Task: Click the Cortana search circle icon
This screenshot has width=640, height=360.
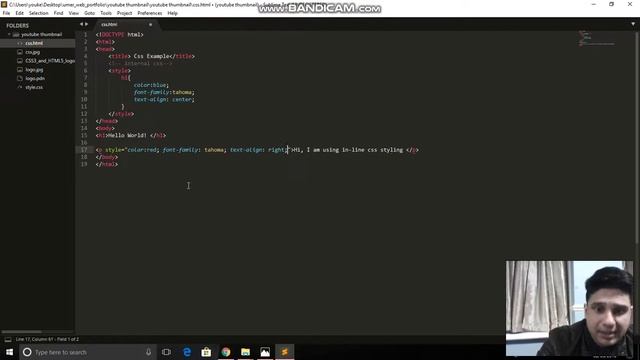Action: 27,352
